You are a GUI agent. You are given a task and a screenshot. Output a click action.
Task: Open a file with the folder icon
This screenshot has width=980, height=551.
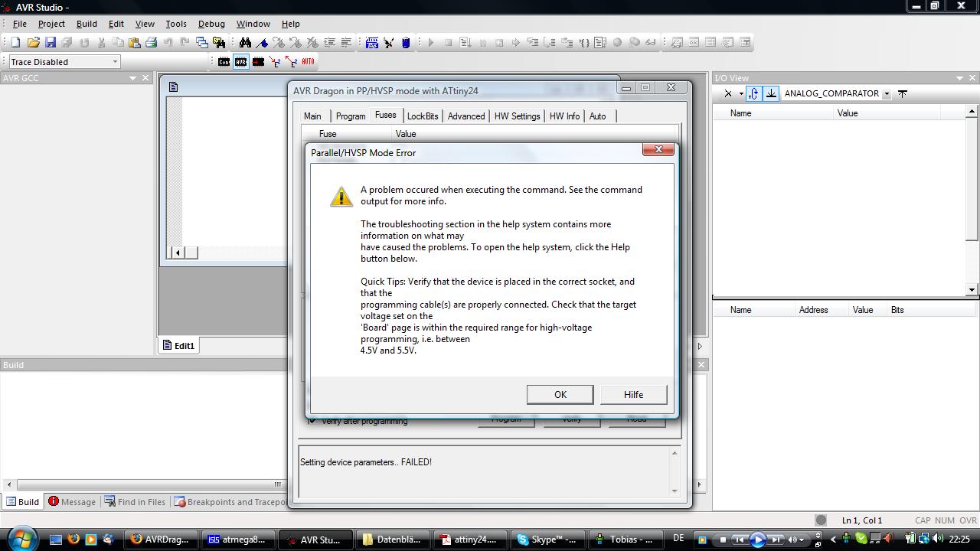(x=33, y=43)
